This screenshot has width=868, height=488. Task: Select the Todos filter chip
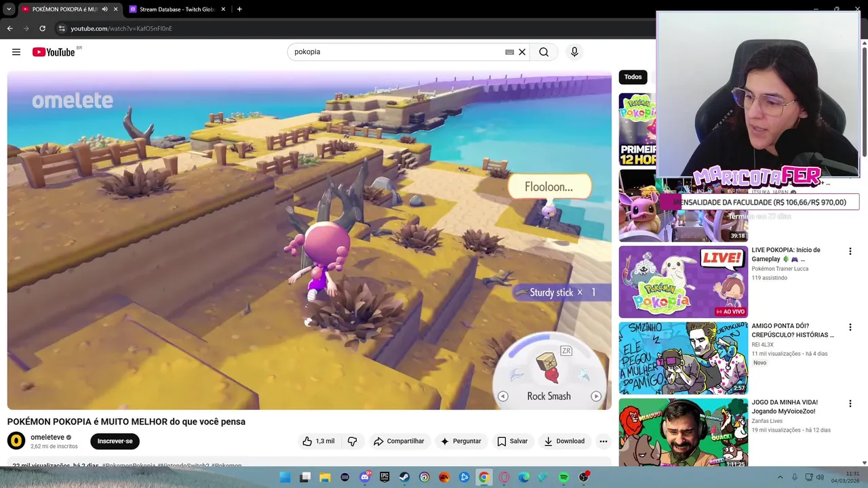[x=633, y=77]
